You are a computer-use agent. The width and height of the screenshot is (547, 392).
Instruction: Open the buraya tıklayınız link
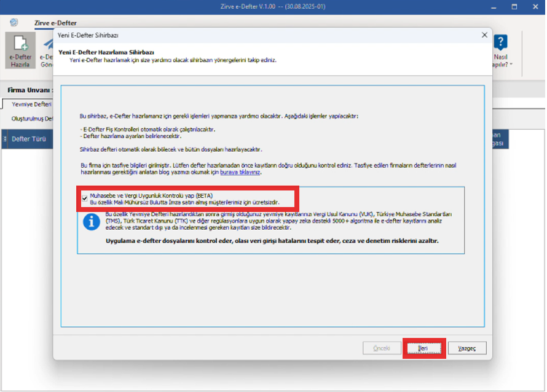[x=240, y=172]
